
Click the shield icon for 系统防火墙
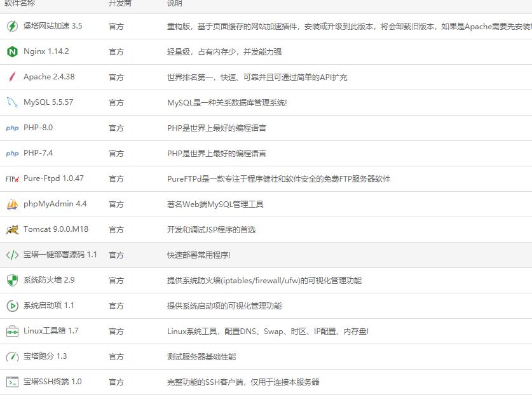(x=12, y=280)
